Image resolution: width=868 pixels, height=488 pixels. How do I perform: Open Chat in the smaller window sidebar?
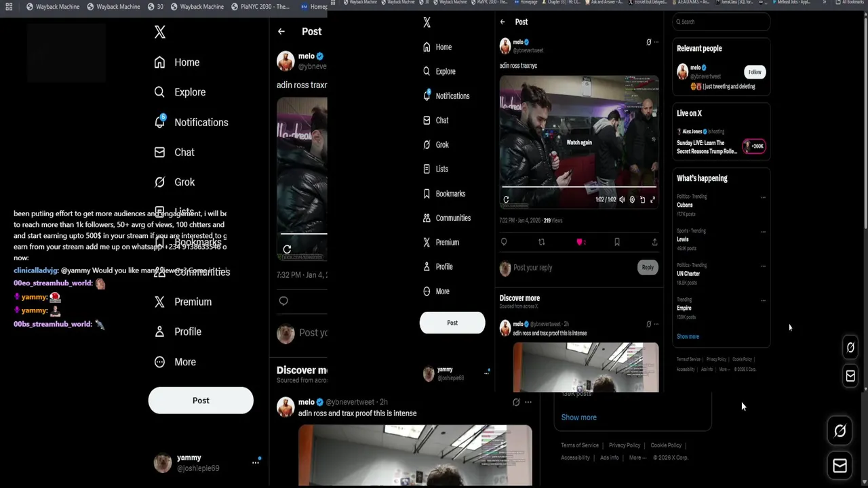point(435,120)
